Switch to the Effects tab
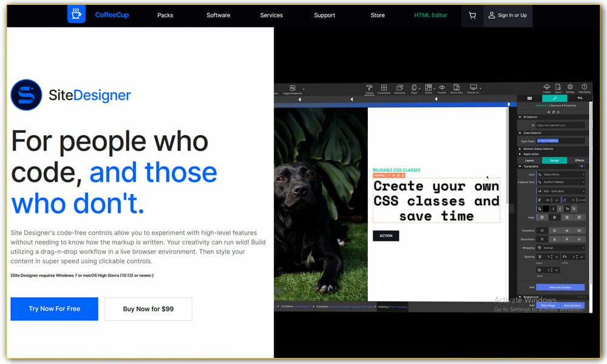The height and width of the screenshot is (364, 607). 580,160
